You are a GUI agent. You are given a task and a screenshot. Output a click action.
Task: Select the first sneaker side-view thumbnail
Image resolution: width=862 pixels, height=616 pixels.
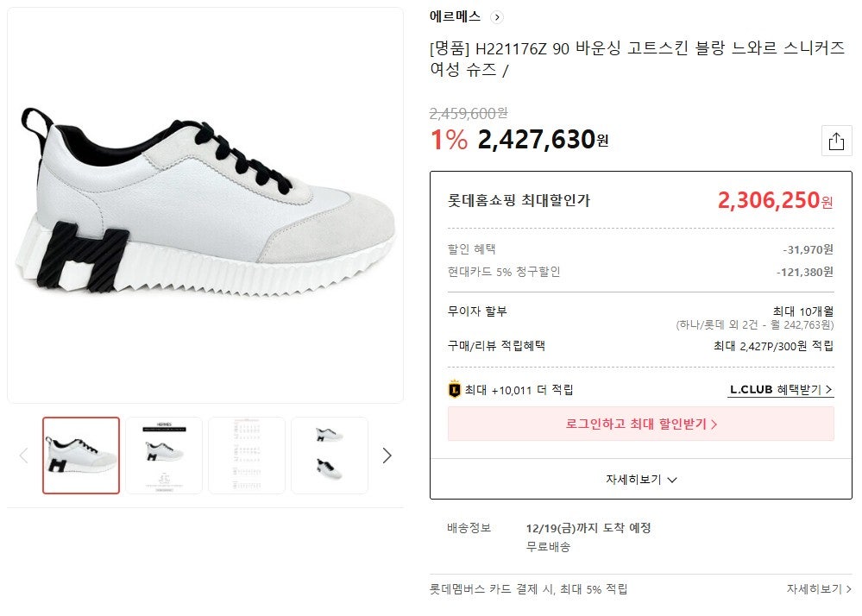[81, 456]
